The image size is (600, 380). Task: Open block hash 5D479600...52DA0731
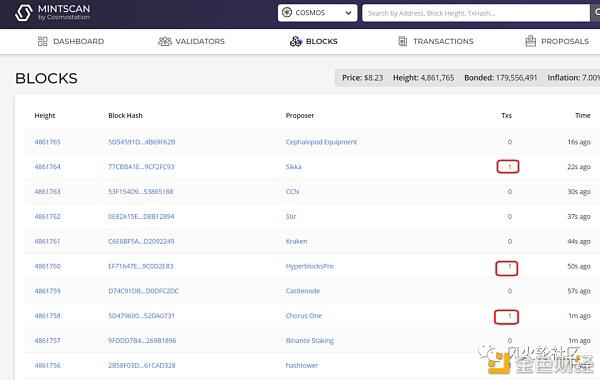(x=141, y=316)
